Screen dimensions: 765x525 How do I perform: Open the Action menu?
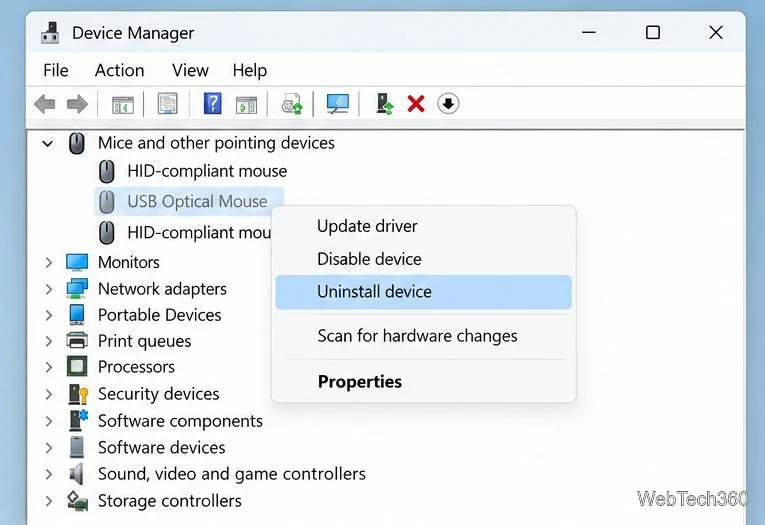pos(120,70)
